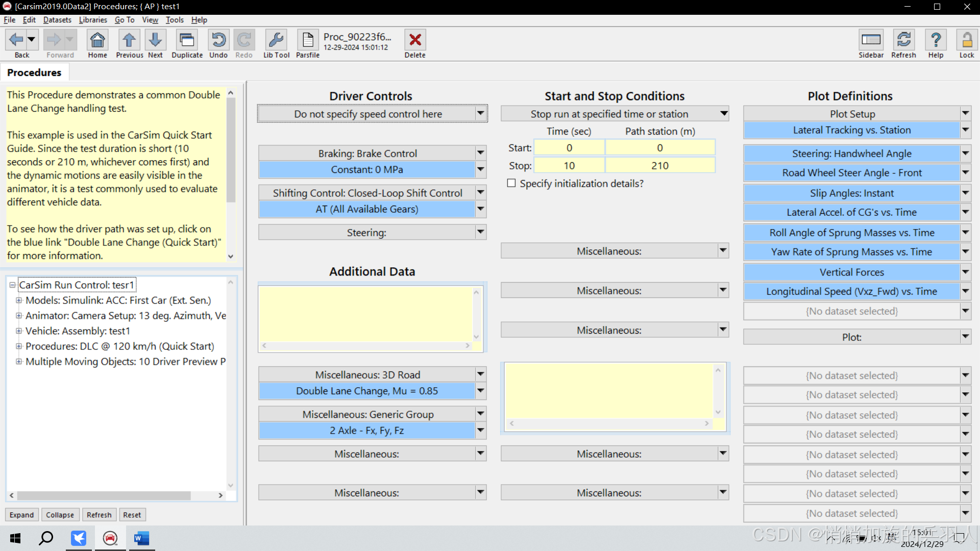Click the Stop time input field
This screenshot has width=980, height=551.
[569, 166]
